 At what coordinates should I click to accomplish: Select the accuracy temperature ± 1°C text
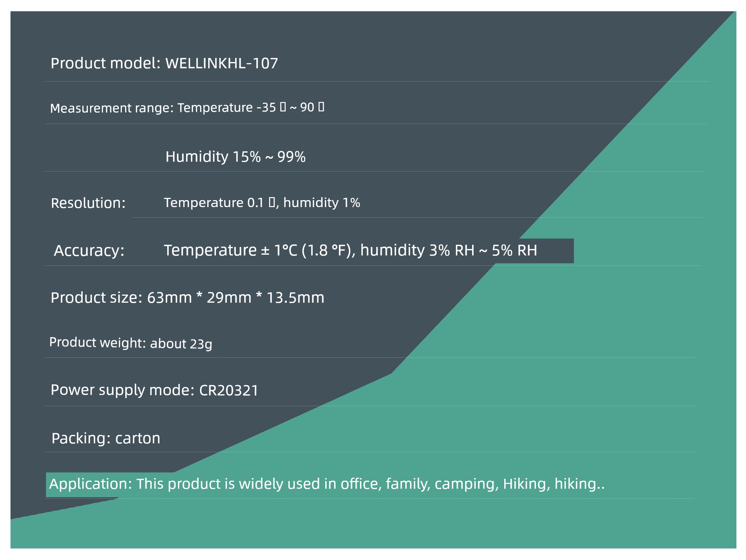tap(231, 250)
